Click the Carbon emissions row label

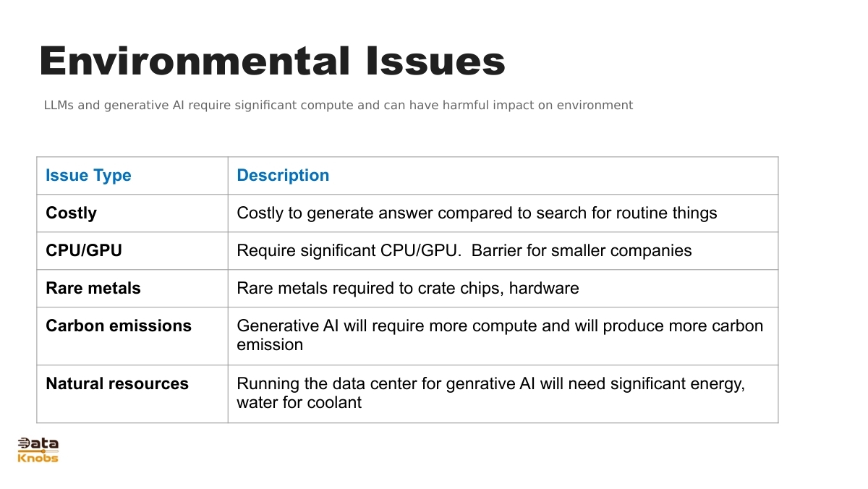click(119, 326)
